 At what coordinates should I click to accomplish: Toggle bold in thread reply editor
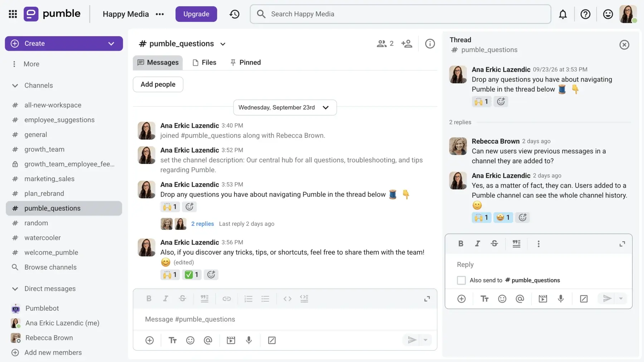461,244
